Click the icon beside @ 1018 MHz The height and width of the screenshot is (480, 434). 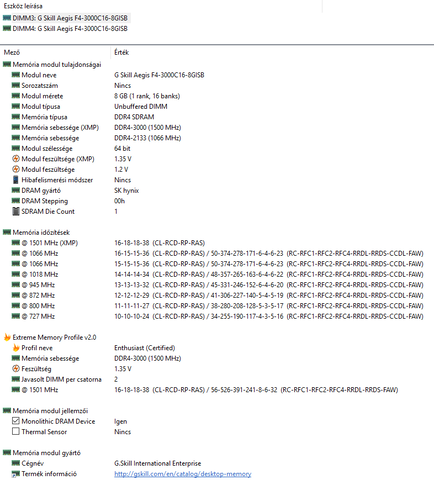(x=16, y=274)
